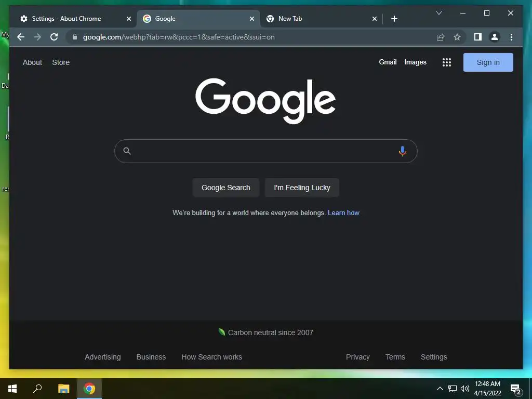Open the Chrome profile avatar menu

[495, 37]
